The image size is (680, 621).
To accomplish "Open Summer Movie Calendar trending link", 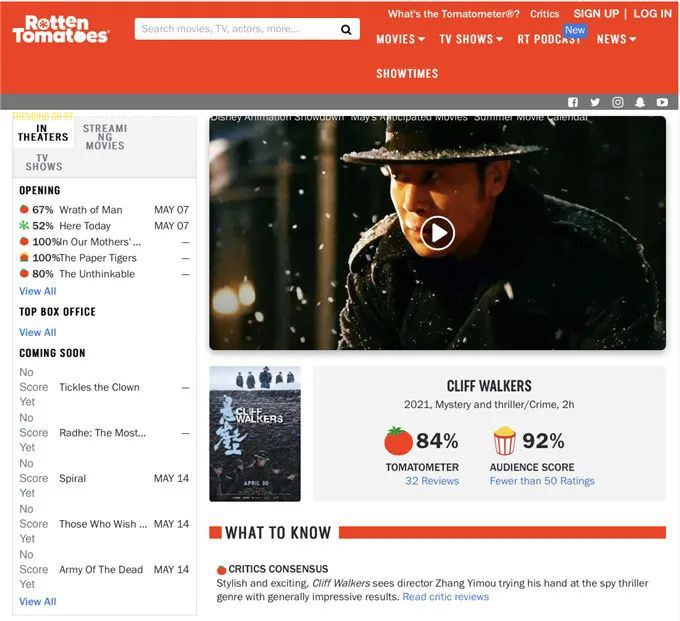I will tap(531, 118).
